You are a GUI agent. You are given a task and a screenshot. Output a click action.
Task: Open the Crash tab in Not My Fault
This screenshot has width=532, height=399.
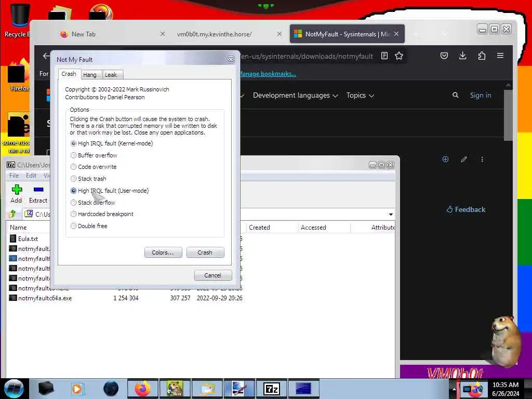pos(69,74)
